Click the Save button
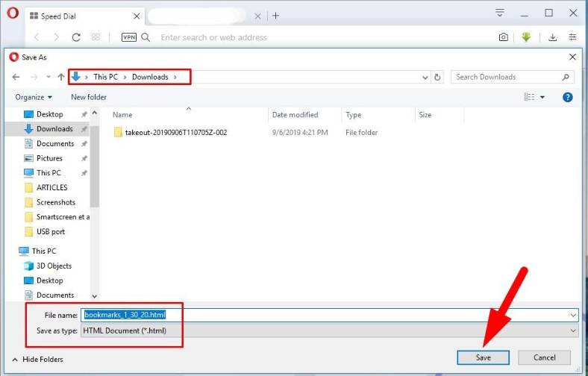 (x=483, y=357)
